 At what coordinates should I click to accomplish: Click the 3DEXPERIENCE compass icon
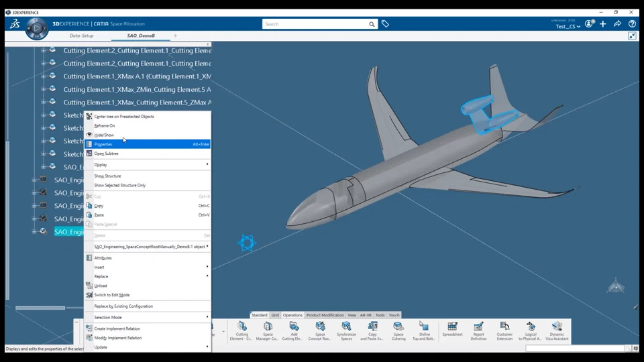tap(36, 28)
